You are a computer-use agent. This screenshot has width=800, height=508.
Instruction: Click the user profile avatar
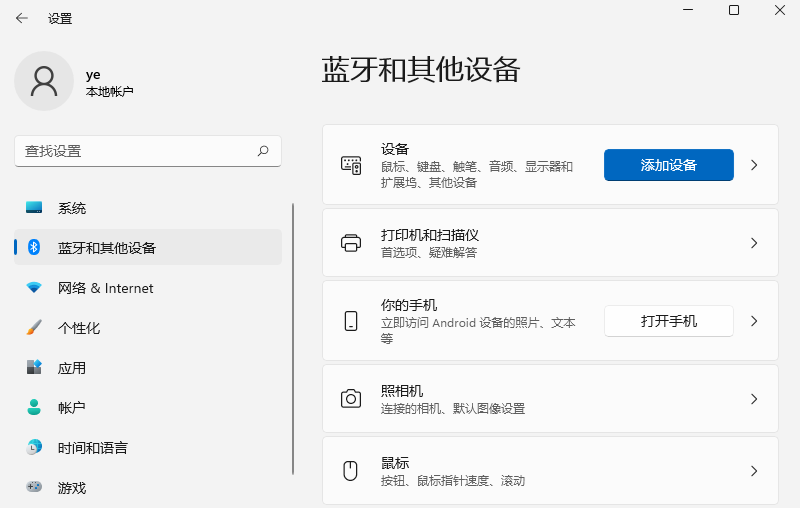[x=44, y=81]
